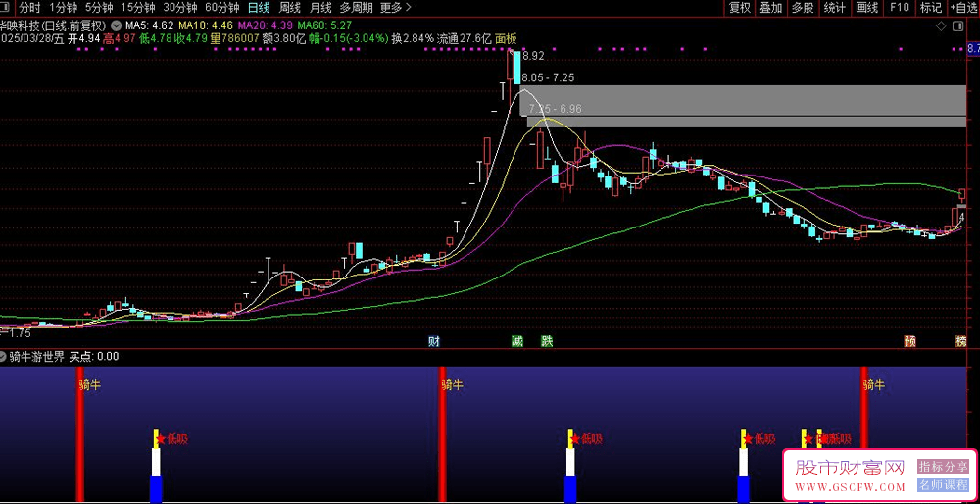Click the 幅-0.15(-3.04%) change value
Image resolution: width=980 pixels, height=504 pixels.
pyautogui.click(x=349, y=39)
